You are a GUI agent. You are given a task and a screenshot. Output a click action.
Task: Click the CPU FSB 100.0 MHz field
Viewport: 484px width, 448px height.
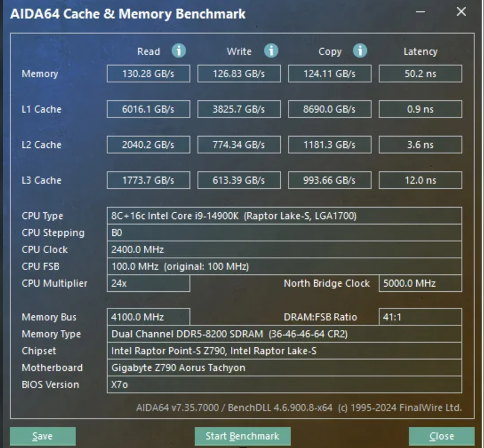(284, 266)
